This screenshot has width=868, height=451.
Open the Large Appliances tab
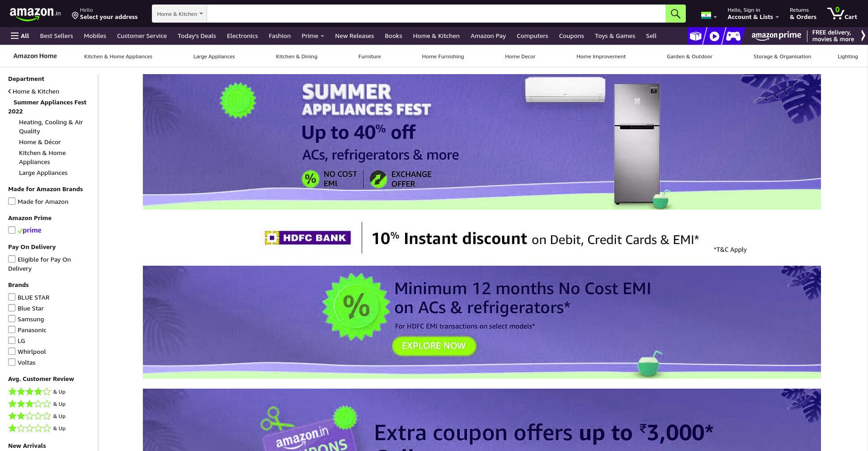point(214,56)
